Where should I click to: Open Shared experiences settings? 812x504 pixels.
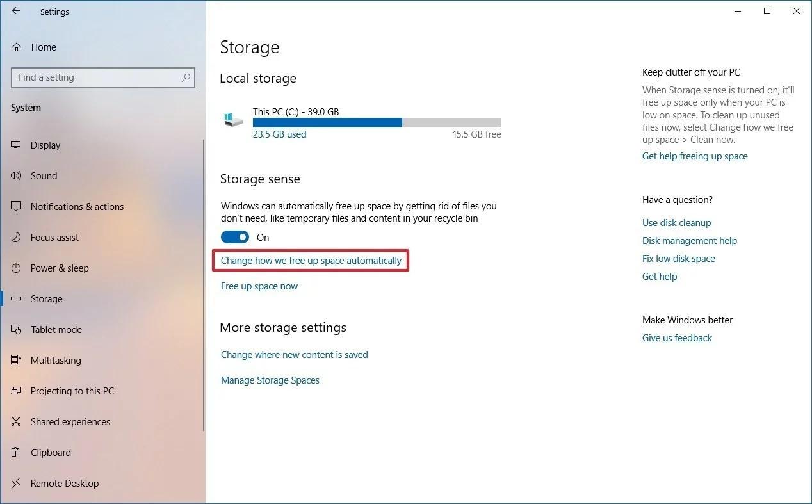coord(70,421)
